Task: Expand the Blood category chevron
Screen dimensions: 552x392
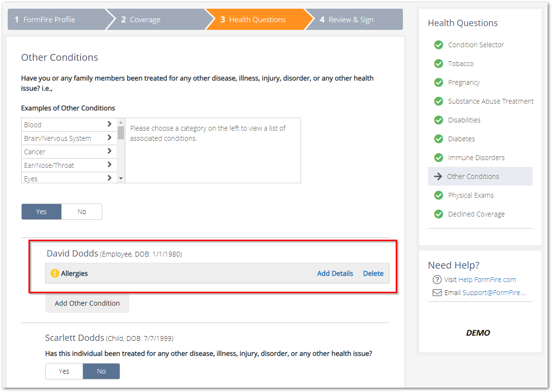Action: [110, 124]
